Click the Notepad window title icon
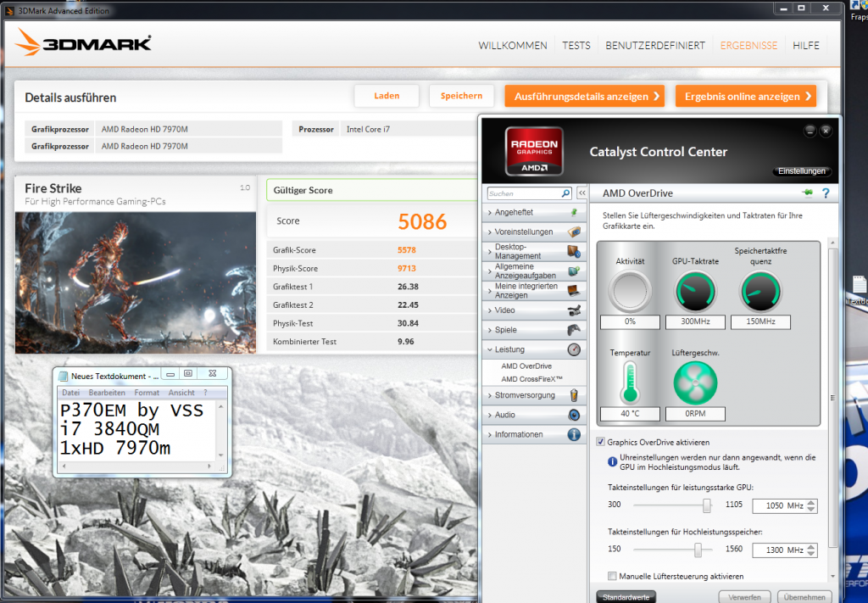Screen dimensions: 868x603 pos(63,376)
